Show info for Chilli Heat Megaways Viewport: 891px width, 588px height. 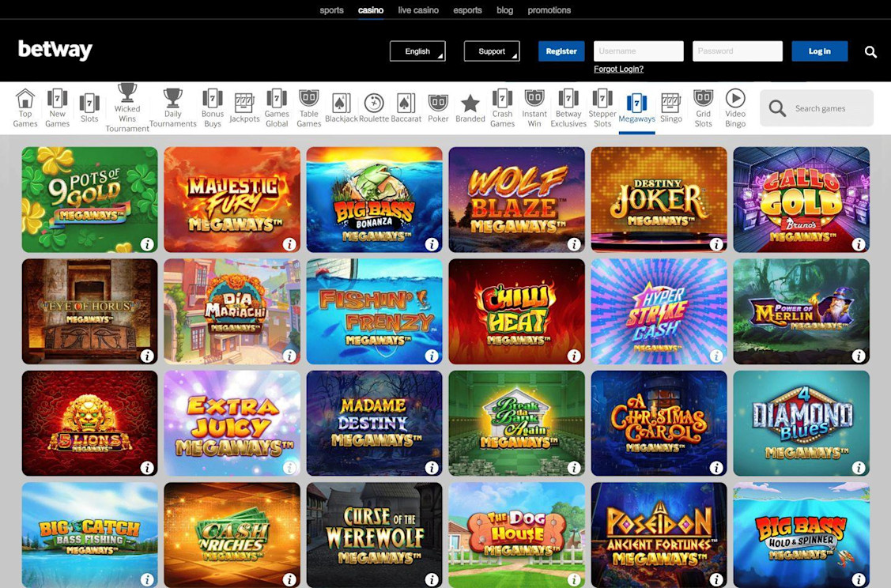click(x=574, y=356)
